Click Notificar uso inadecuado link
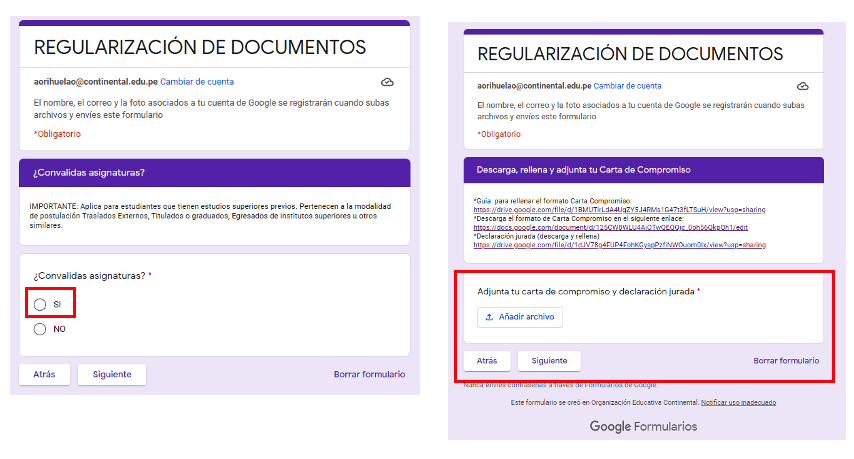The image size is (854, 459). (738, 402)
